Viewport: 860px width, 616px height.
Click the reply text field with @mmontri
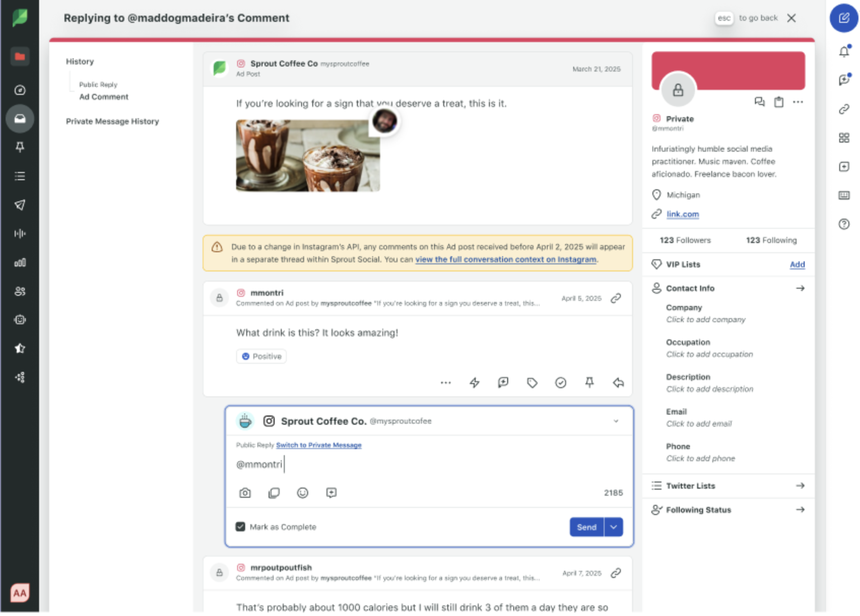point(429,464)
